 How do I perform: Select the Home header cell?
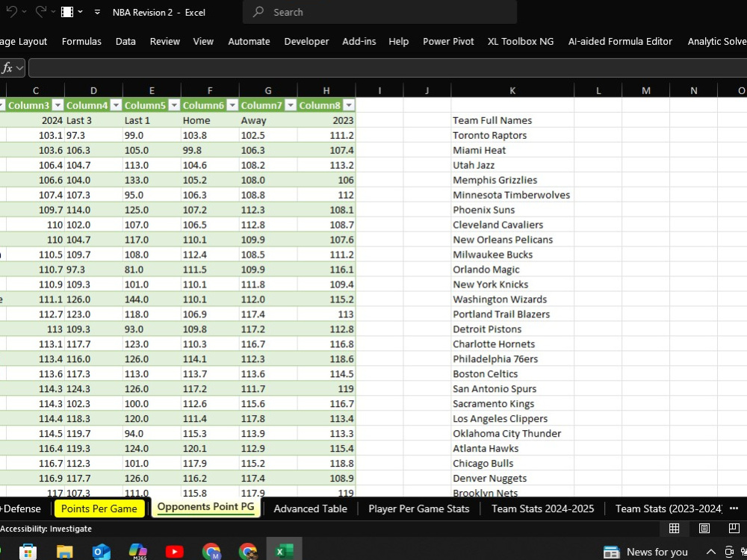(x=210, y=120)
